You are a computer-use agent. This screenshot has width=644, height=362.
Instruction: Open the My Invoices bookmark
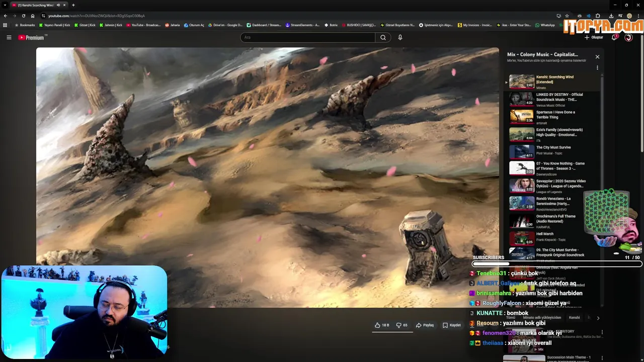(x=474, y=25)
